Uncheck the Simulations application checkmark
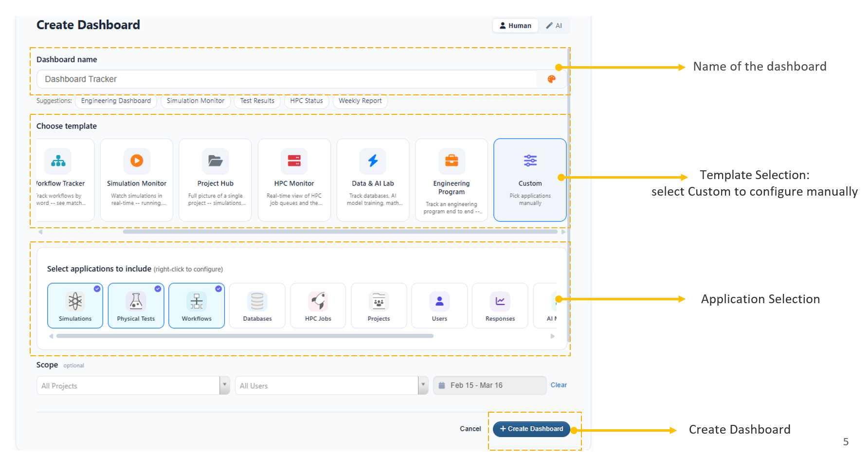This screenshot has height=457, width=868. pyautogui.click(x=97, y=289)
